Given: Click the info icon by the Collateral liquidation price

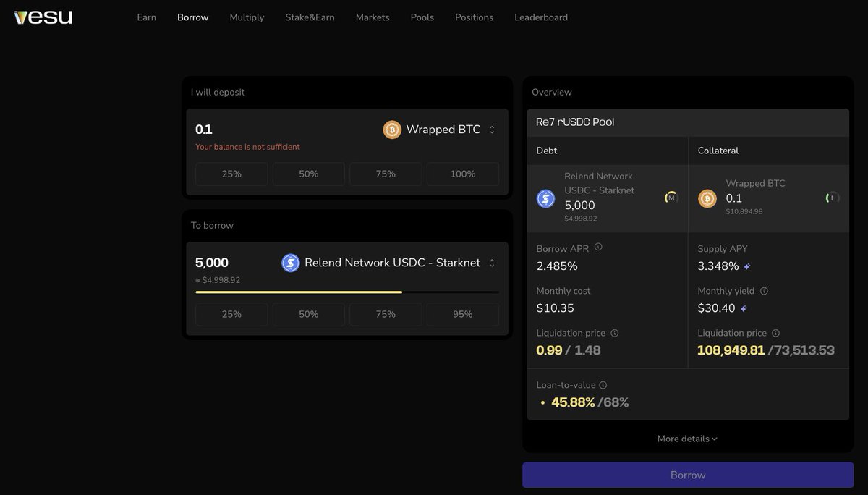Looking at the screenshot, I should 776,333.
